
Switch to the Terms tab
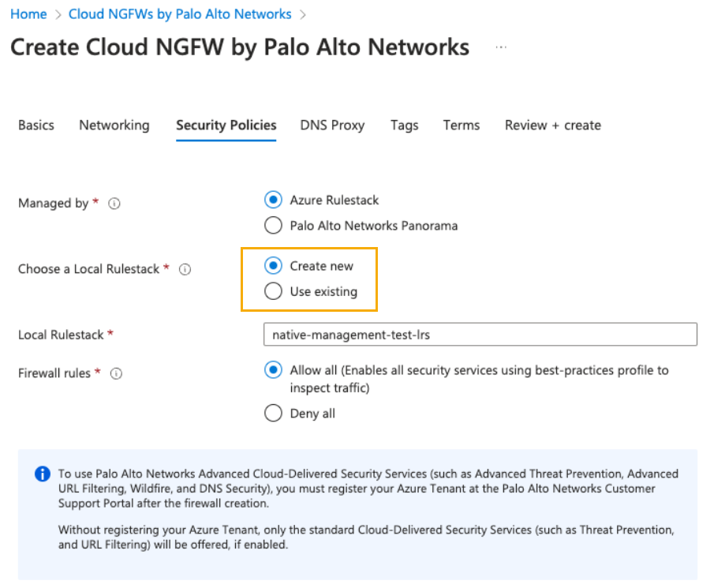(x=461, y=125)
